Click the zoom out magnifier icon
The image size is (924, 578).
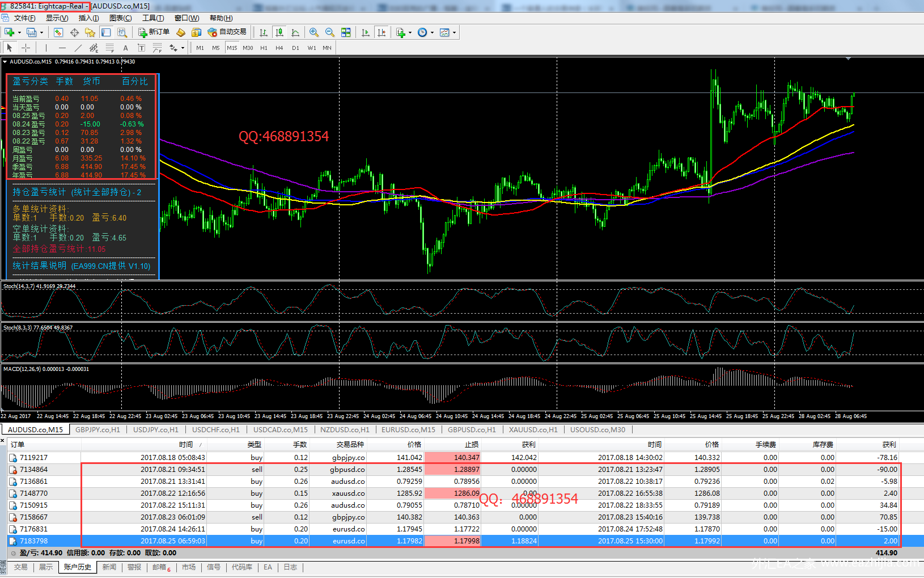(329, 32)
